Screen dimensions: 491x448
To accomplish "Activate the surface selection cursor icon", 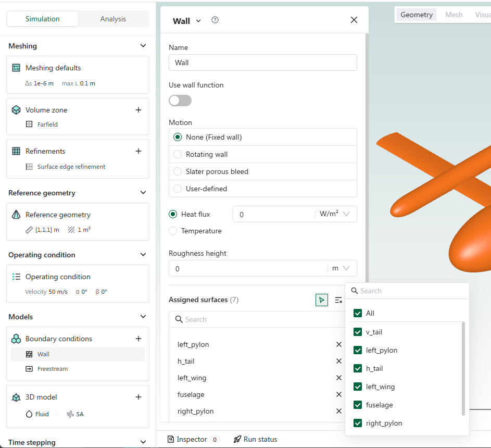I will pyautogui.click(x=322, y=300).
